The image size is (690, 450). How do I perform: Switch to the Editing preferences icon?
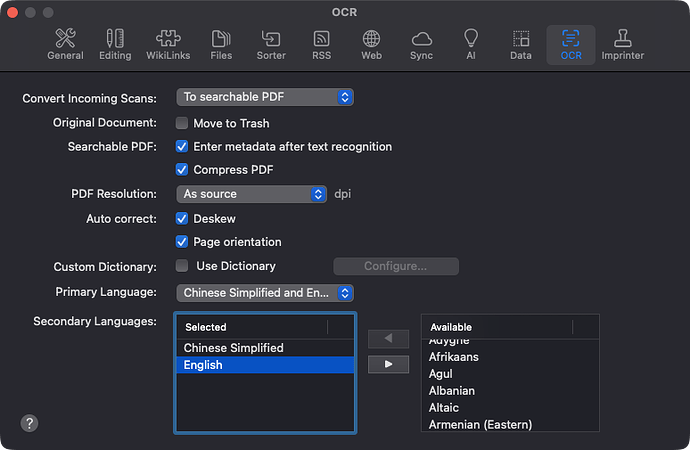115,45
